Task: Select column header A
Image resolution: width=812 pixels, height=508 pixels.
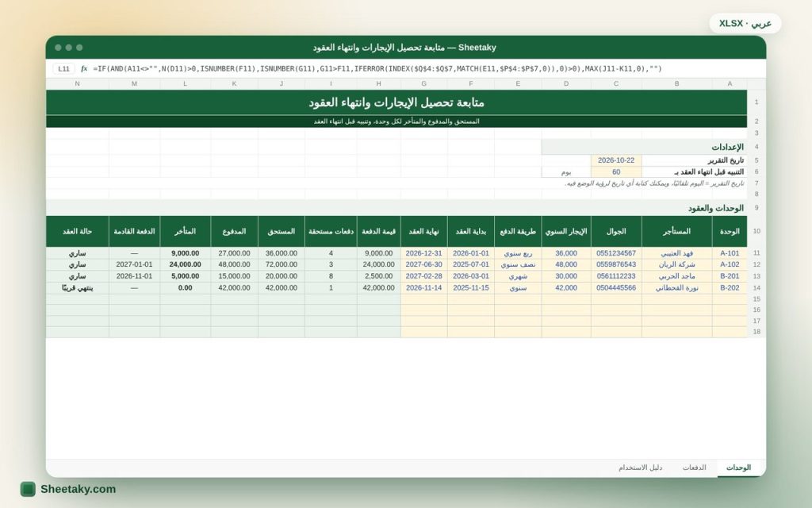Action: 730,83
